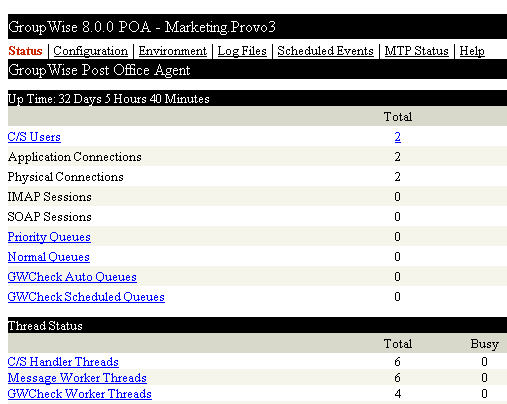Click the Application Connections value 2

(x=397, y=157)
